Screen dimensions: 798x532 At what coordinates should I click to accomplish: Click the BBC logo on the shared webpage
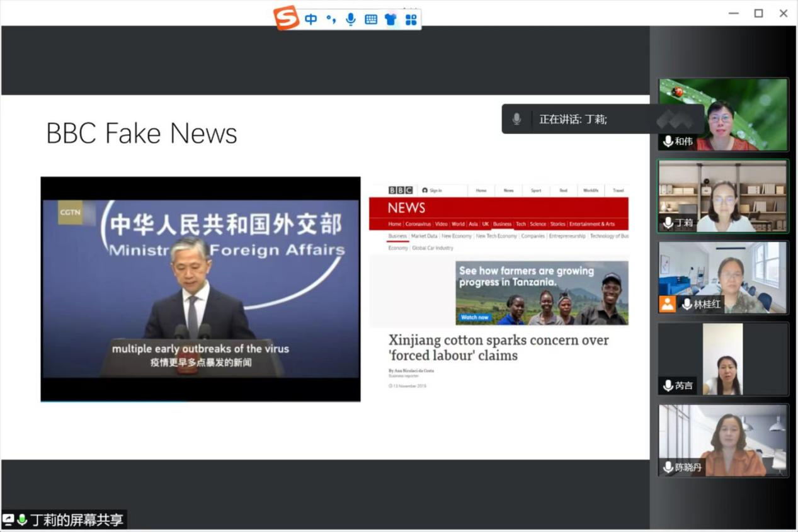(401, 190)
